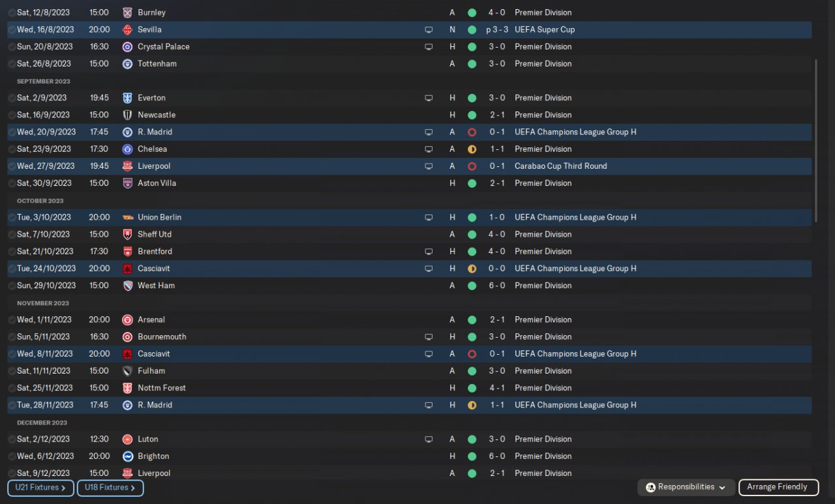This screenshot has width=835, height=504.
Task: Toggle the check mark beside Sat 12/8/2023
Action: pos(12,12)
